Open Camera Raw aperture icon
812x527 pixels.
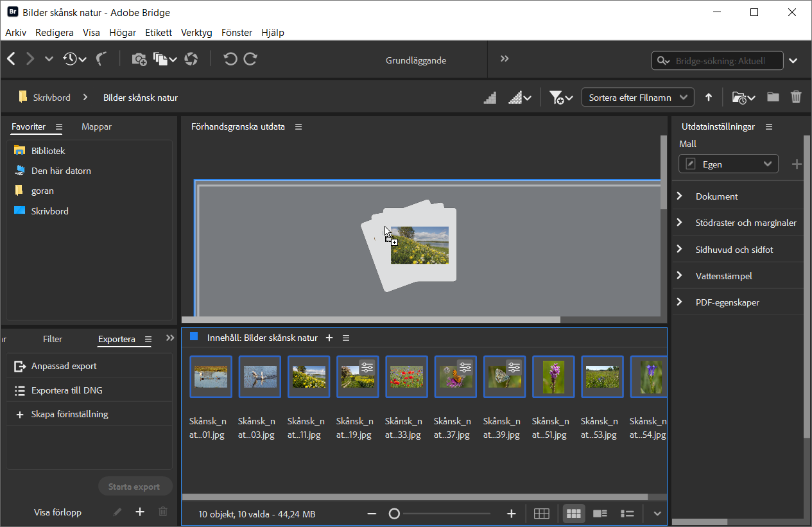[x=191, y=59]
